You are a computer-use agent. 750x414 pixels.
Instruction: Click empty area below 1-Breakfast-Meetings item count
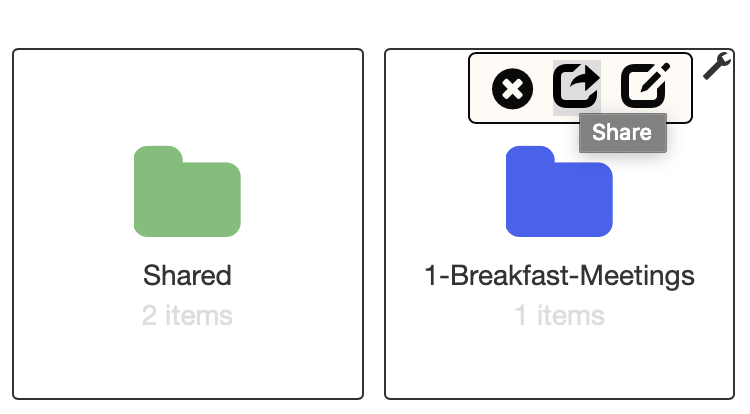coord(559,363)
